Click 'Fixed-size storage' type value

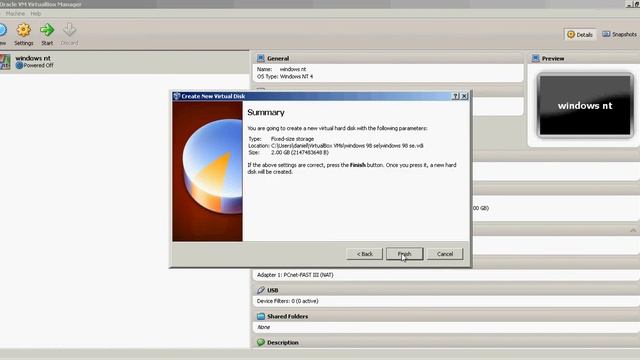[292, 139]
